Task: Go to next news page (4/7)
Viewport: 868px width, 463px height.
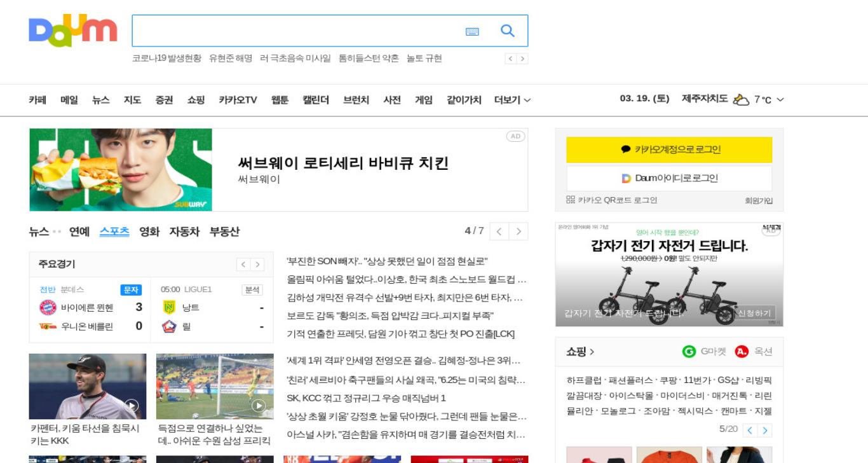Action: (519, 231)
